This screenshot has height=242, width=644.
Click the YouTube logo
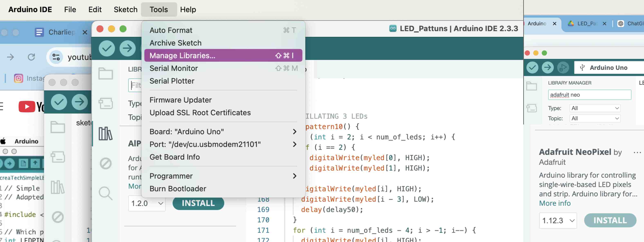coord(31,107)
